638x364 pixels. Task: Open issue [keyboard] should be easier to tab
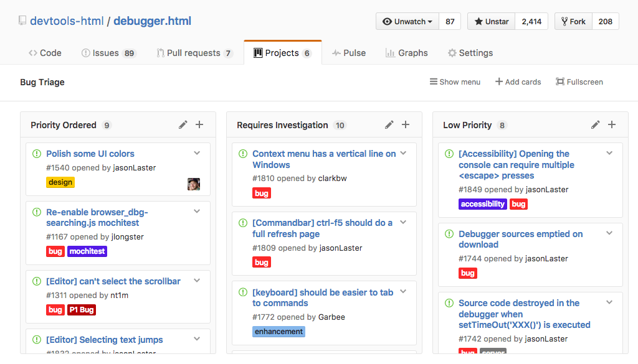323,298
